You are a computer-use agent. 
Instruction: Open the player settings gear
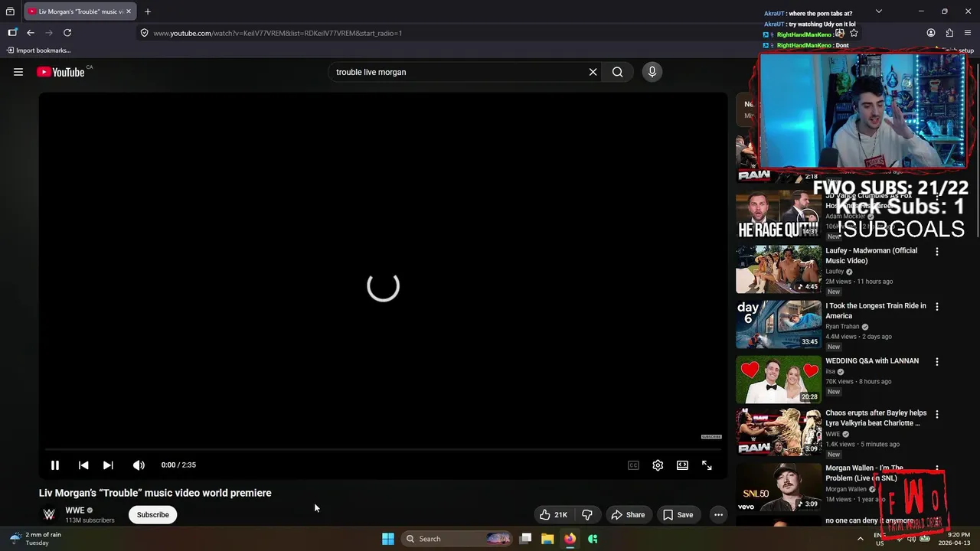pos(658,465)
